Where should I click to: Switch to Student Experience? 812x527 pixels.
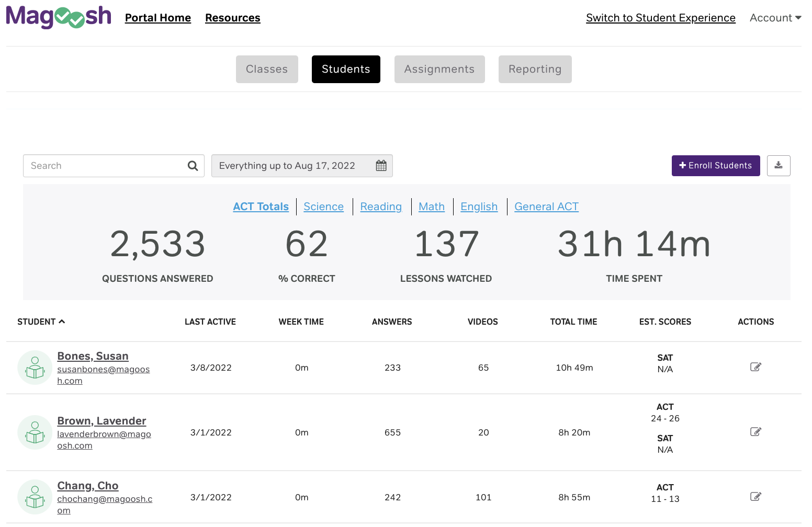(661, 18)
